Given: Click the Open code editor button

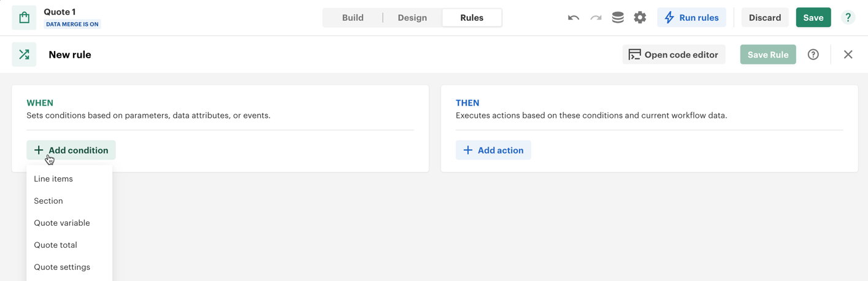Looking at the screenshot, I should point(674,55).
